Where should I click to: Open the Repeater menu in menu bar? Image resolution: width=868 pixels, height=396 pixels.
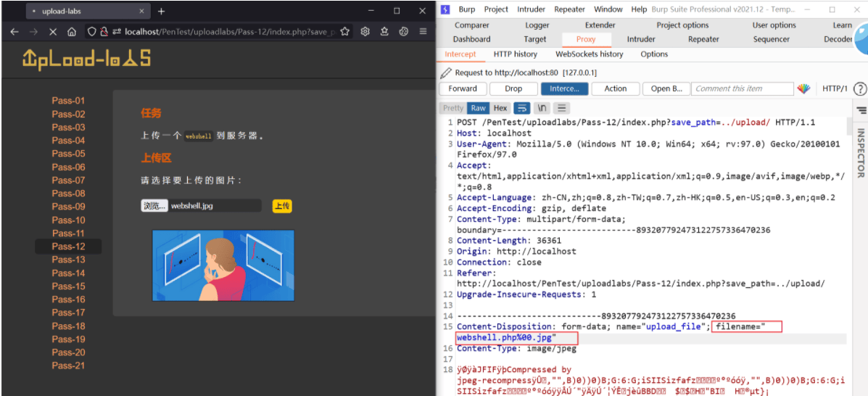(570, 9)
